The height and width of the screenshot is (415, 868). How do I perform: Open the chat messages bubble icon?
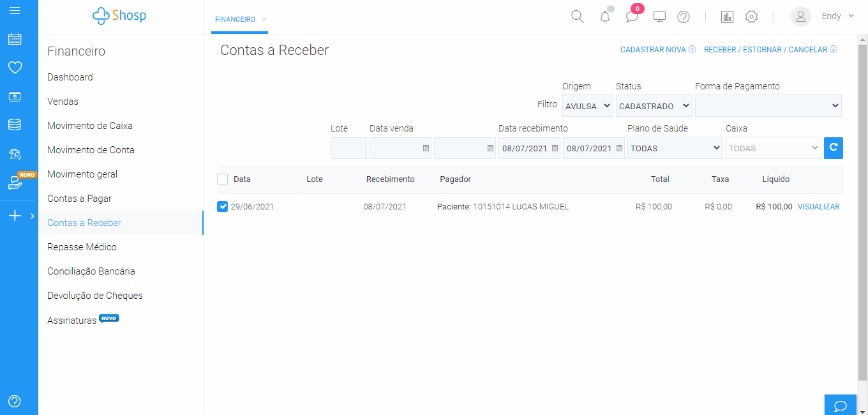coord(632,17)
